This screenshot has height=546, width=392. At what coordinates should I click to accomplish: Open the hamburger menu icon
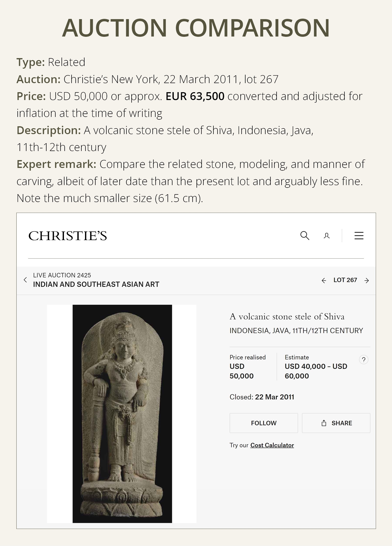pos(359,236)
